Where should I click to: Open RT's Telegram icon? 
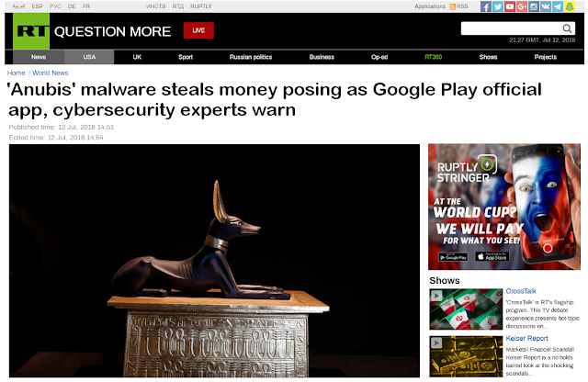(x=558, y=6)
